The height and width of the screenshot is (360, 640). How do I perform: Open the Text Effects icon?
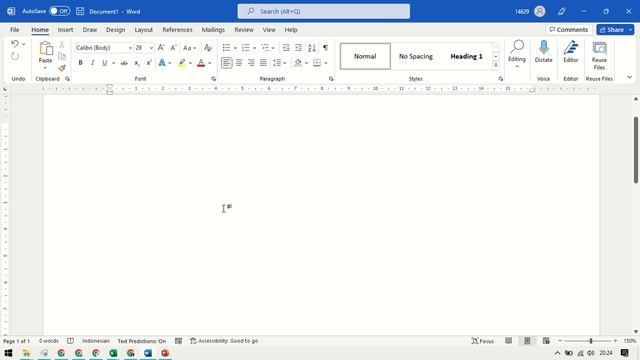click(162, 63)
